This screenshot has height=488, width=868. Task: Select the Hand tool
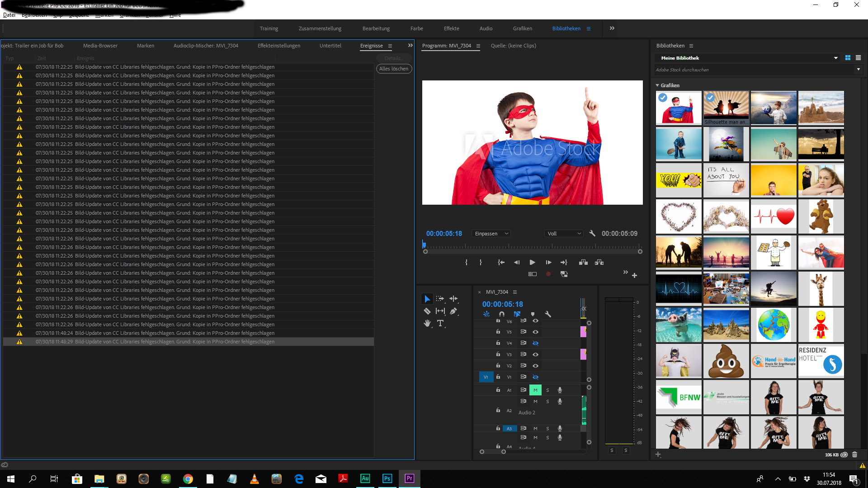coord(427,323)
